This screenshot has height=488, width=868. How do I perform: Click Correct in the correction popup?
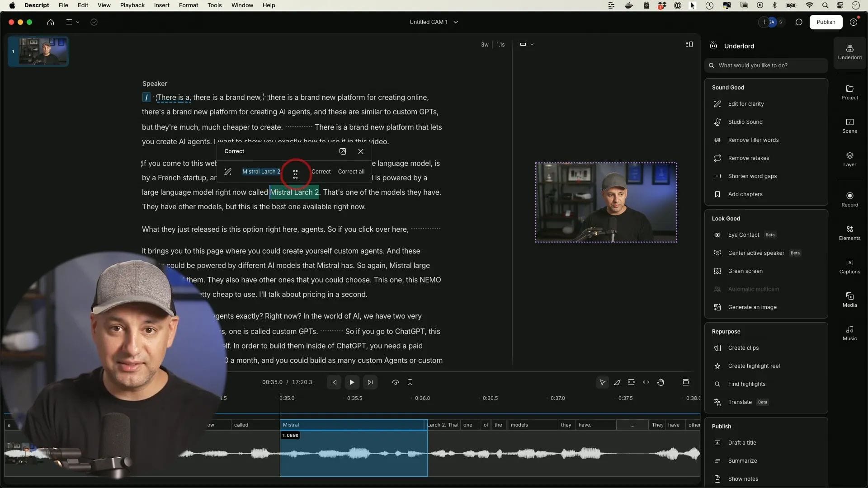coord(321,172)
